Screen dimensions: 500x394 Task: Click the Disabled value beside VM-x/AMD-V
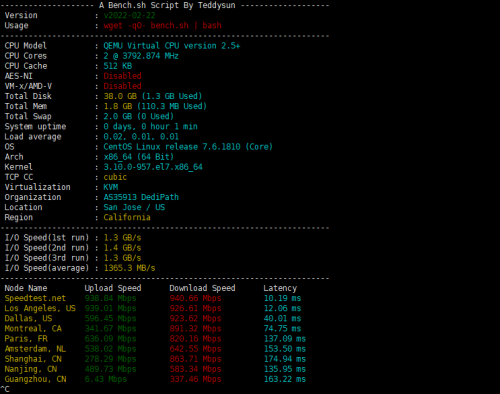click(122, 86)
